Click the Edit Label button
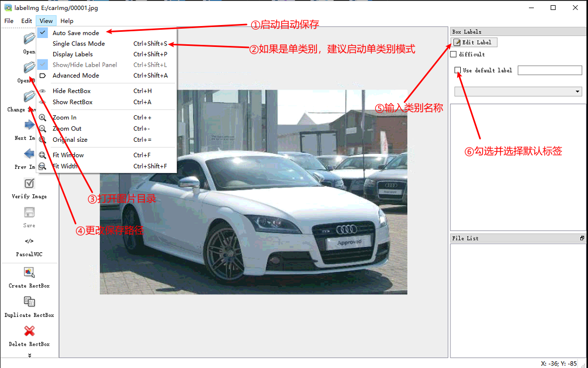The height and width of the screenshot is (368, 588). pos(474,42)
